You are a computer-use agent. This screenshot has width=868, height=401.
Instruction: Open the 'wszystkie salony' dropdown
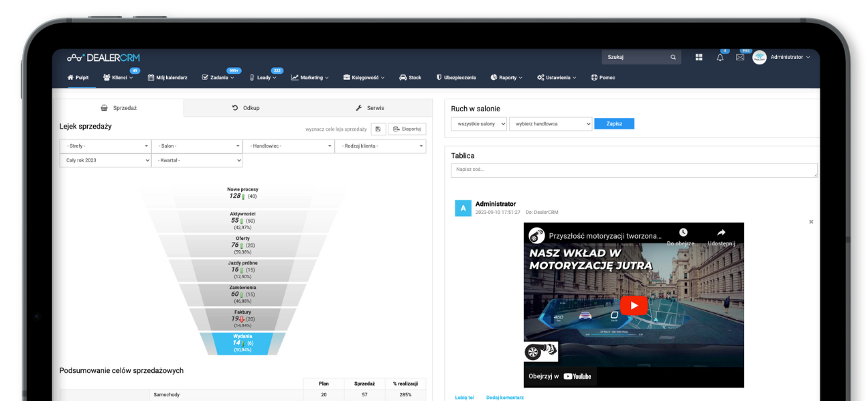coord(479,124)
